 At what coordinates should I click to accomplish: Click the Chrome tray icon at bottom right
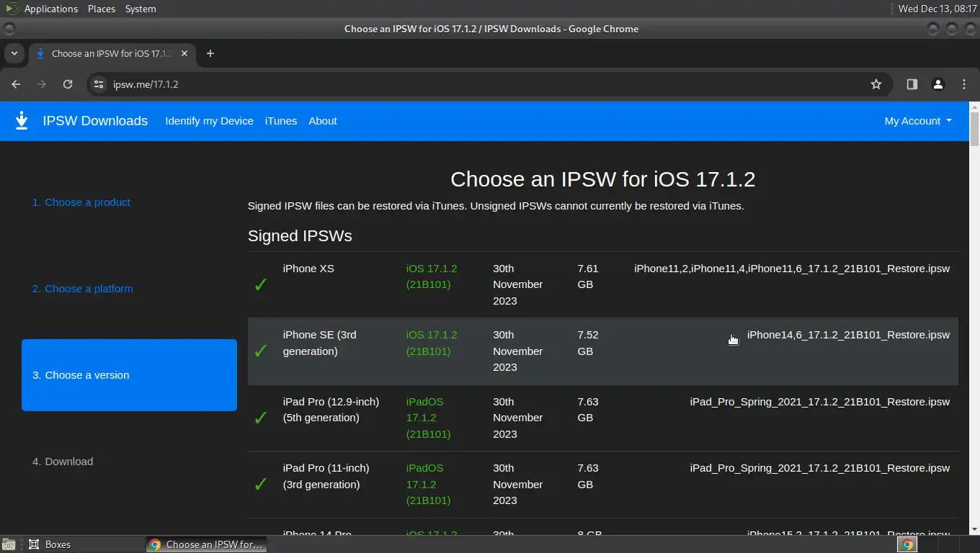908,544
